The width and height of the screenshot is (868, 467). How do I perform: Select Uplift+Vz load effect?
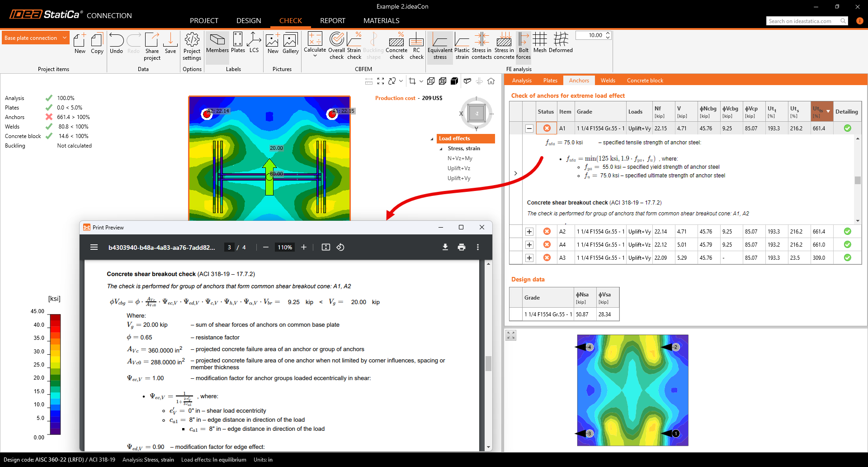click(459, 168)
